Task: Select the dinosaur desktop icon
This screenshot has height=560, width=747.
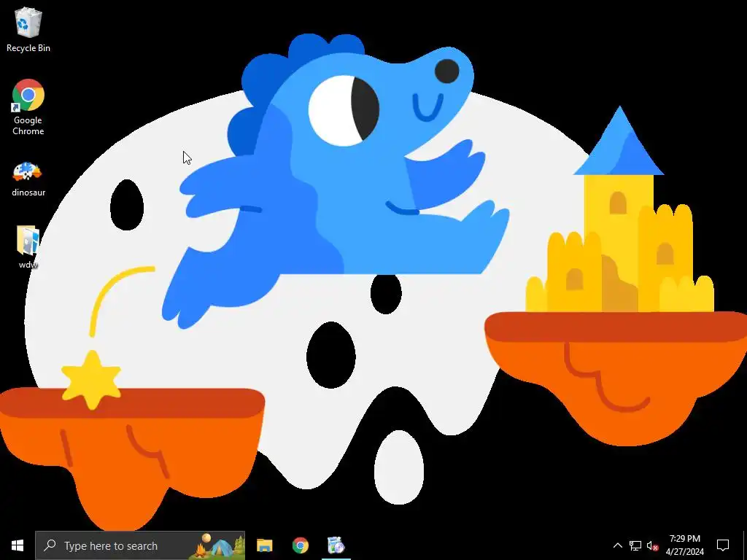Action: [x=28, y=179]
